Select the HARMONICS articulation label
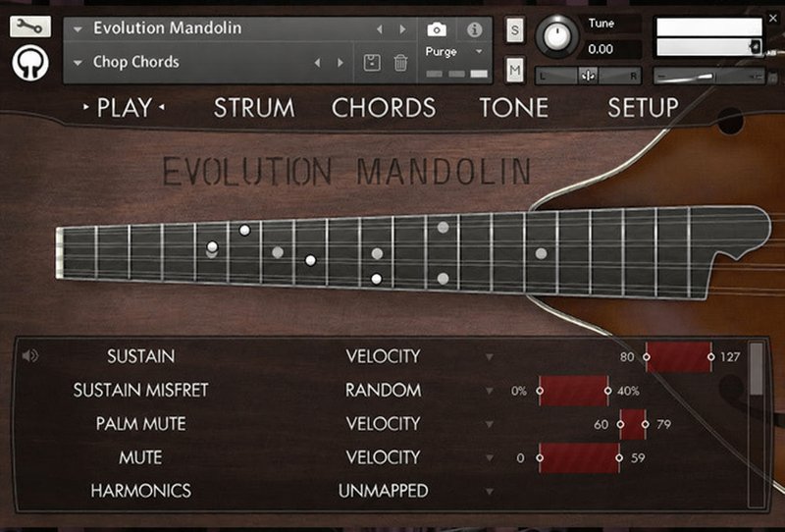785x532 pixels. coord(140,491)
